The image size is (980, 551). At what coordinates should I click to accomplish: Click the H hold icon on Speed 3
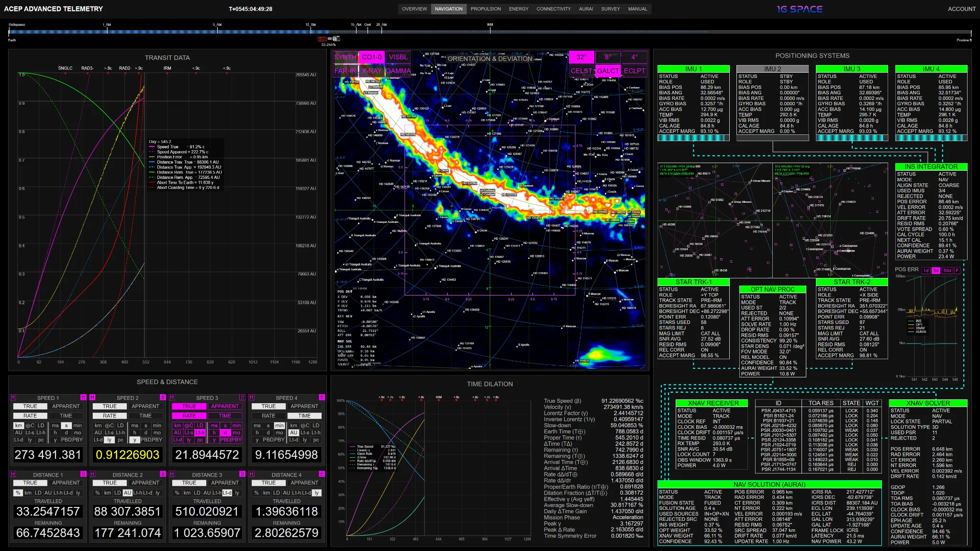pos(172,397)
